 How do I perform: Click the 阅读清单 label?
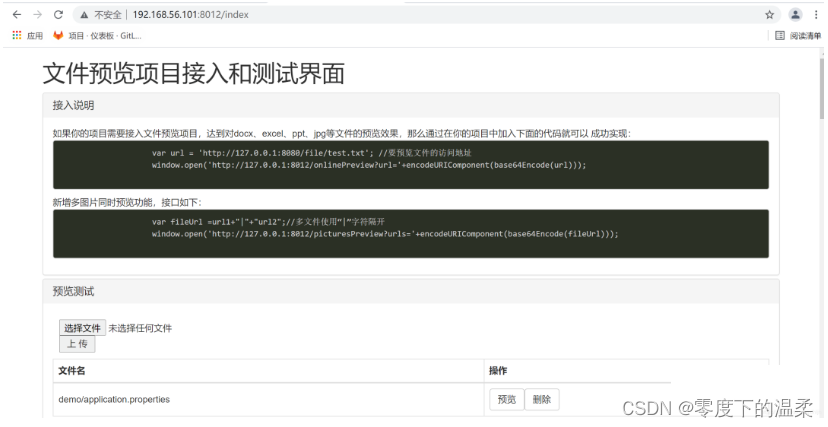pyautogui.click(x=805, y=35)
